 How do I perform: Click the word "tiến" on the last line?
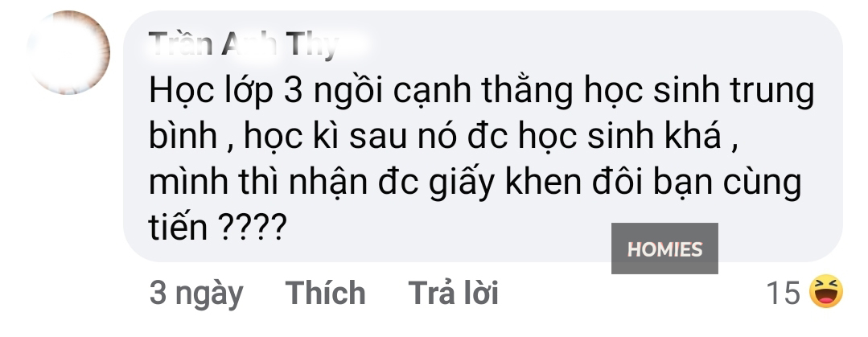178,226
